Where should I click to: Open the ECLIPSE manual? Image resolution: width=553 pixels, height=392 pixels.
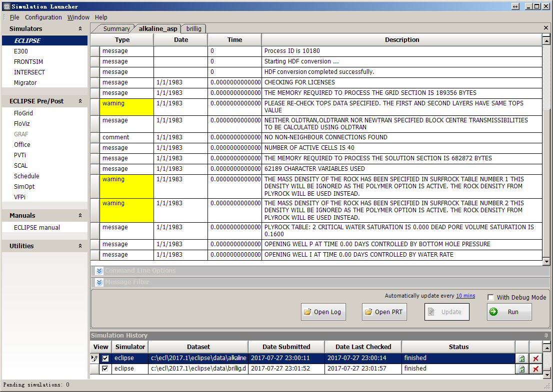tap(37, 228)
